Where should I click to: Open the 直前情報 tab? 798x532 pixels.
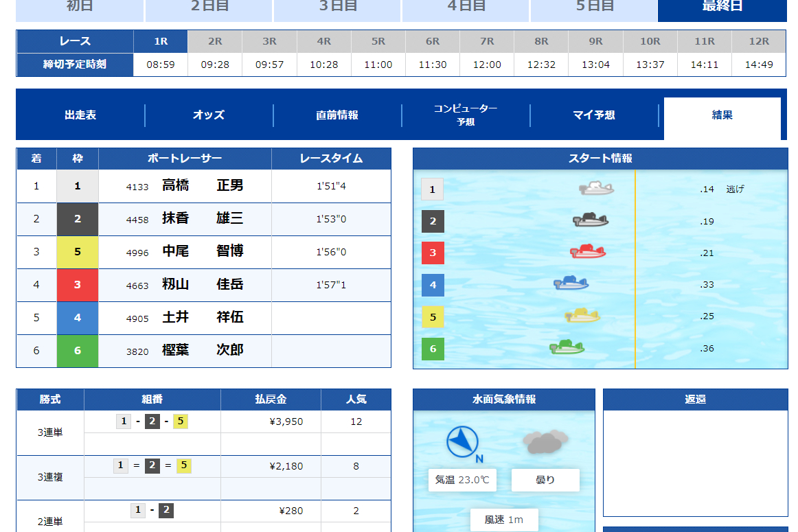click(337, 115)
